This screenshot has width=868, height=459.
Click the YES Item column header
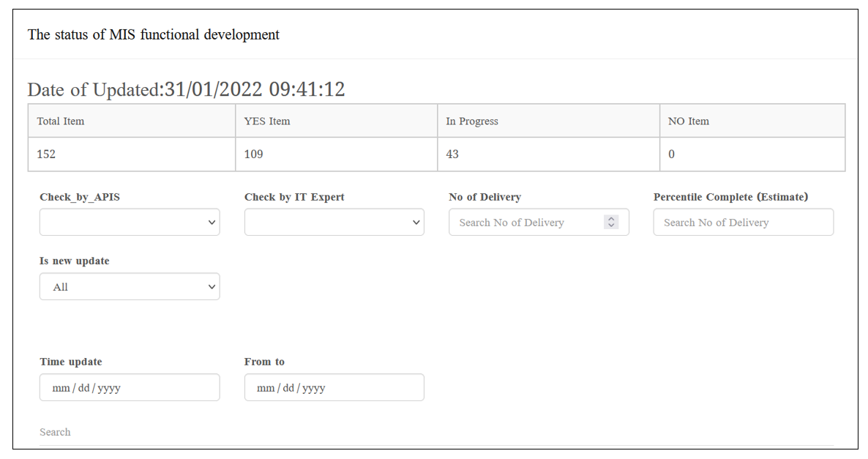(x=267, y=122)
